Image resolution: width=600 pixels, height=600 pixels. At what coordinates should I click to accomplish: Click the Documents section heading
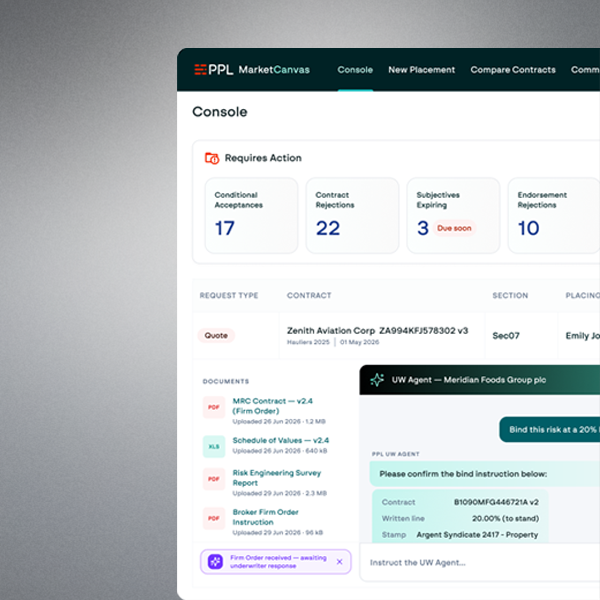226,382
